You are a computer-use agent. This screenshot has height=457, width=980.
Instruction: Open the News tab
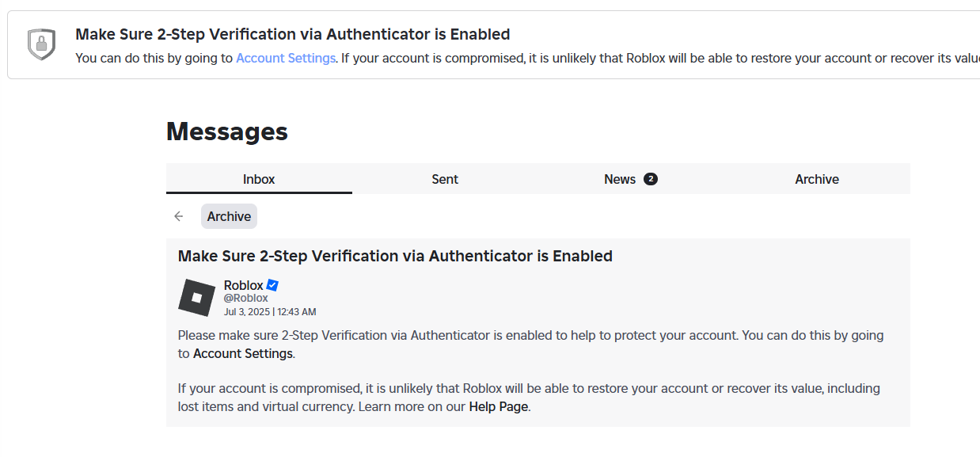click(x=631, y=179)
